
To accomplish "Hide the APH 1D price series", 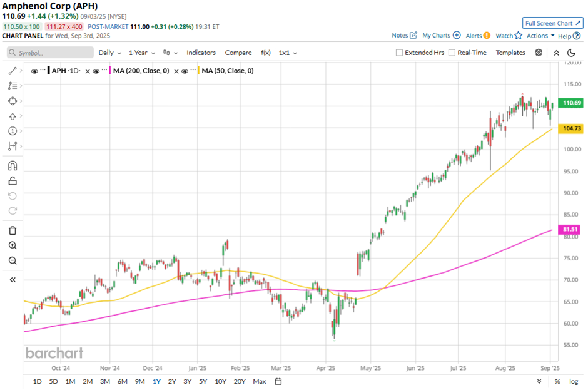I will coord(34,71).
